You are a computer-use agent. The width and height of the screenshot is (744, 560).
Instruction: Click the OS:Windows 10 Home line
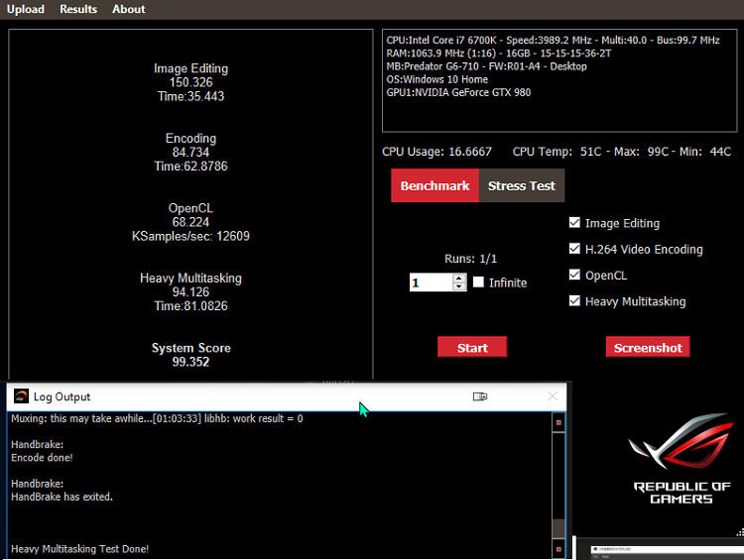437,79
